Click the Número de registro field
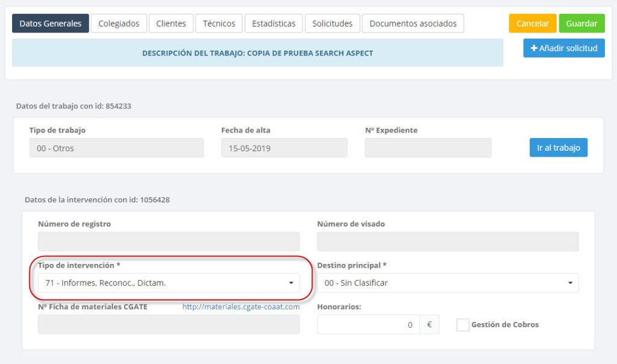 tap(169, 242)
